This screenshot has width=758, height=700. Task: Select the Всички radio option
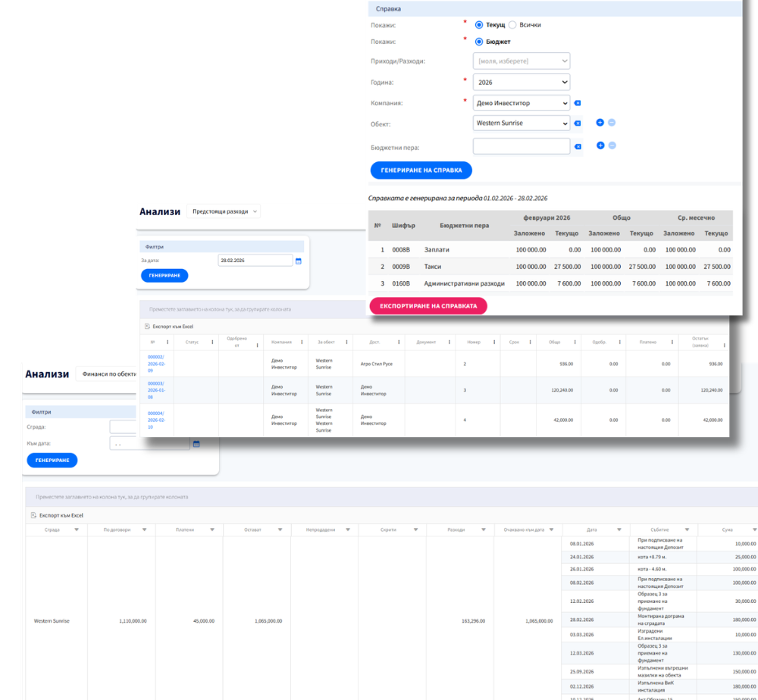(512, 25)
